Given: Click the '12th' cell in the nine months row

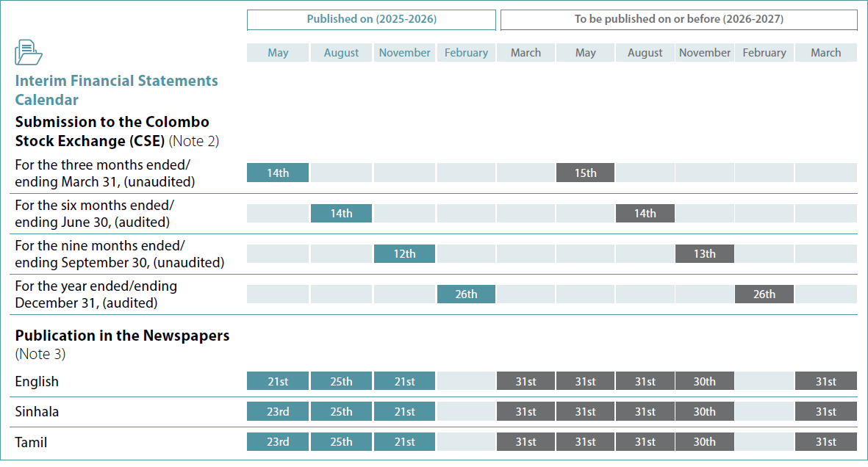Looking at the screenshot, I should (404, 253).
